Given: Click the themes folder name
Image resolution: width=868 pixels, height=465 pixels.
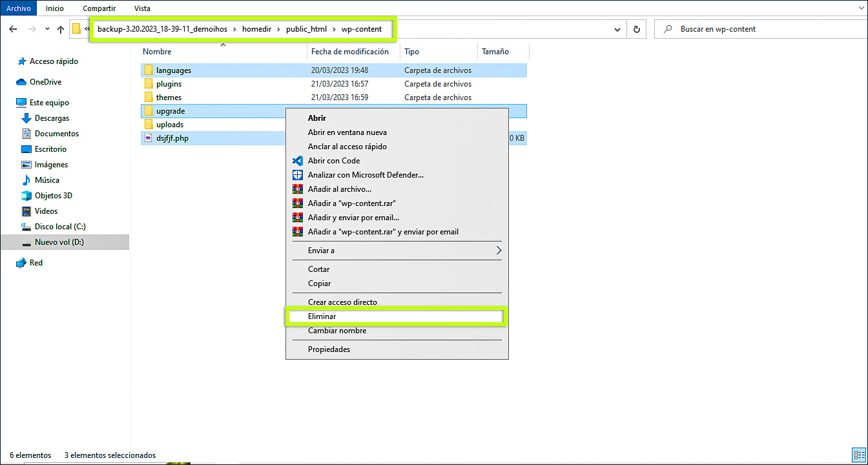Looking at the screenshot, I should 169,98.
